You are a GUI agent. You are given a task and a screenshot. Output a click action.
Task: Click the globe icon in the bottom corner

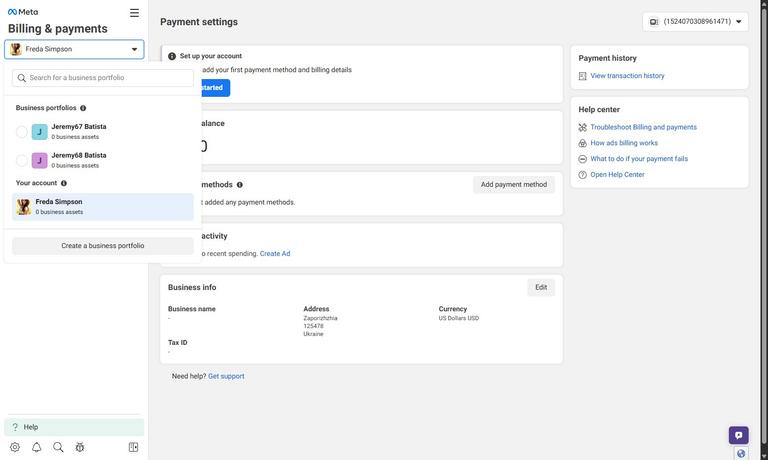741,454
